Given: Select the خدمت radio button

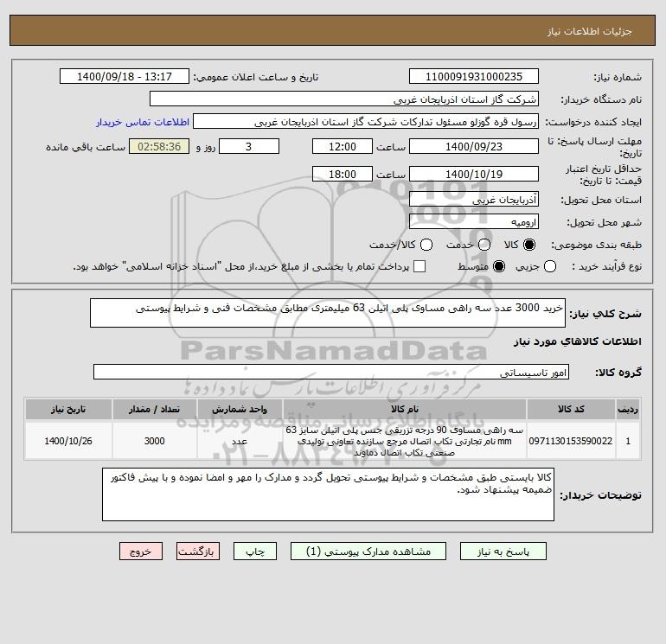Looking at the screenshot, I should 484,245.
